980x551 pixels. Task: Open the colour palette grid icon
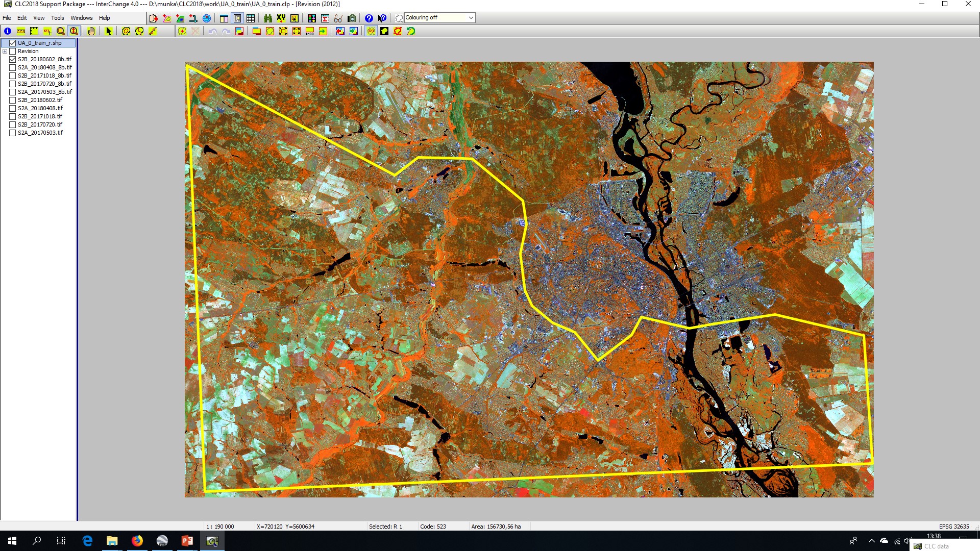pos(312,18)
